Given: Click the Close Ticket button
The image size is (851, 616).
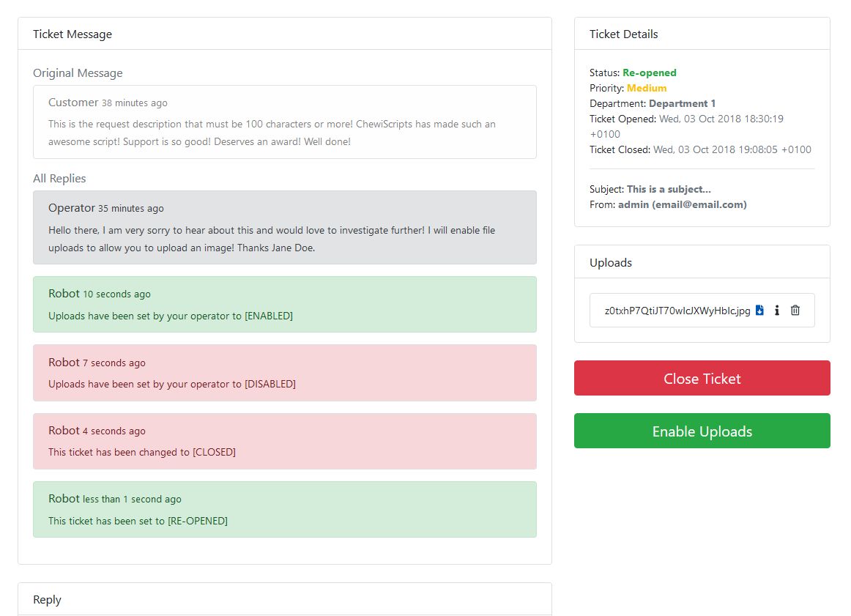Looking at the screenshot, I should coord(702,378).
